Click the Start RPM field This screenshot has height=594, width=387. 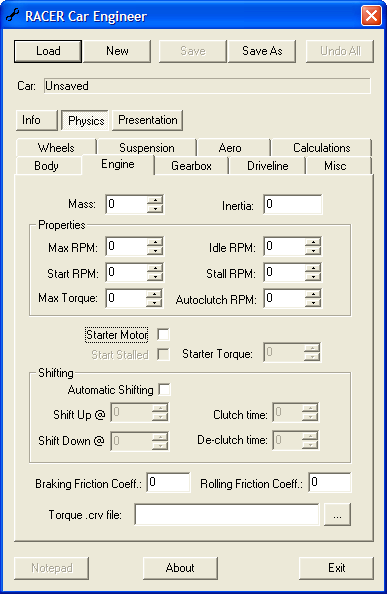pyautogui.click(x=127, y=272)
